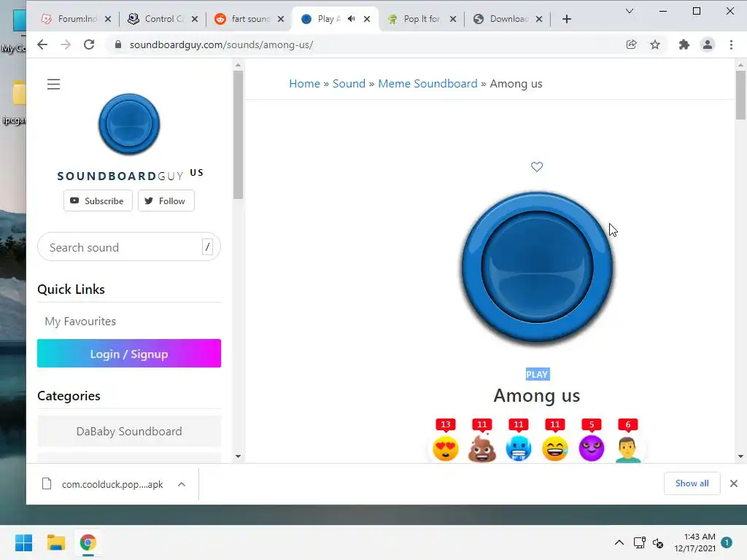Screen dimensions: 747x560
Task: Click Chrome taskbar icon
Action: pyautogui.click(x=88, y=542)
